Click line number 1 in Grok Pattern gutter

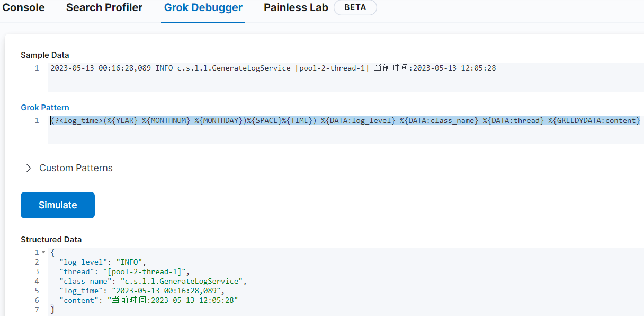click(37, 121)
